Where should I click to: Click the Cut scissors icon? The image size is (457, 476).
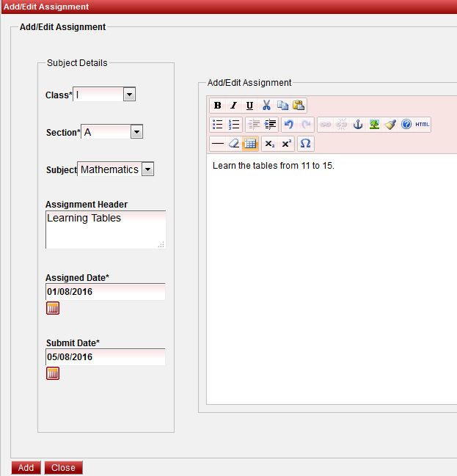(267, 106)
